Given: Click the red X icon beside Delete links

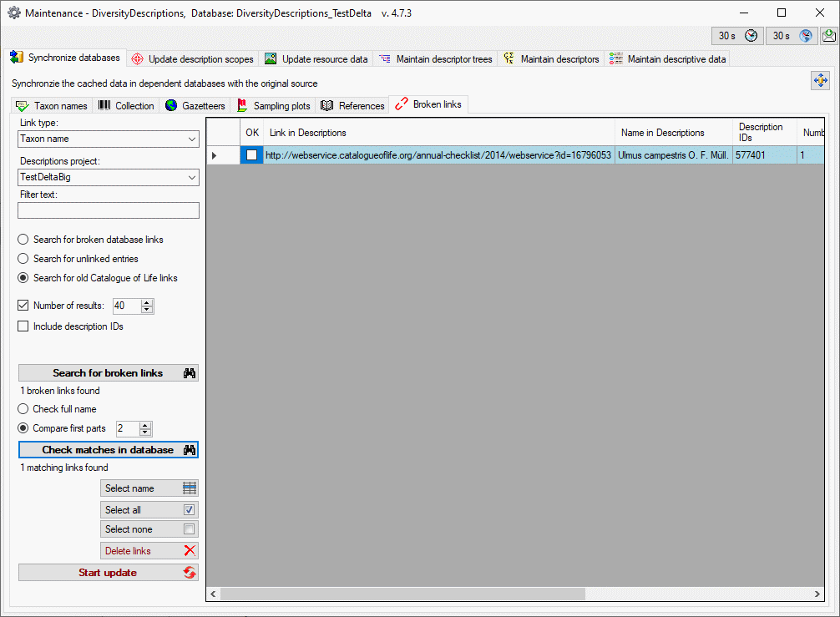Looking at the screenshot, I should (190, 550).
